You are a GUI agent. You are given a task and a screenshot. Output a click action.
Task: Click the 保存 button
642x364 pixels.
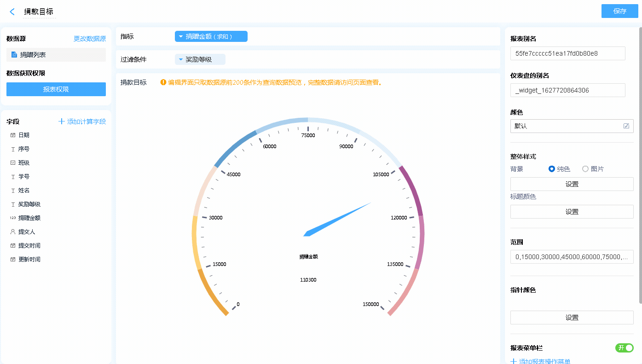619,11
